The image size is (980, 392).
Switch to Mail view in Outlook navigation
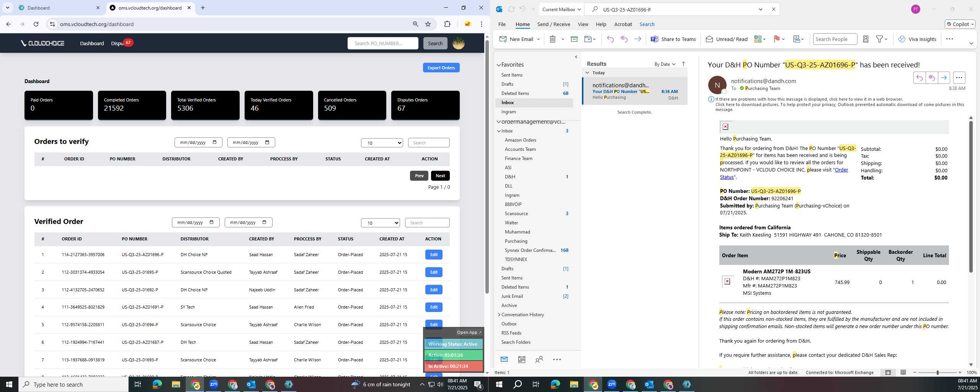(504, 359)
